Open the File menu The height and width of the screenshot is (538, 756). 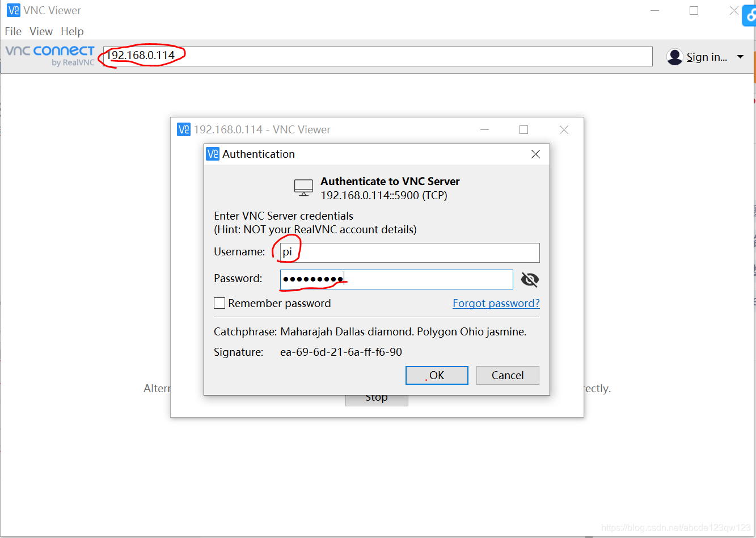point(13,31)
